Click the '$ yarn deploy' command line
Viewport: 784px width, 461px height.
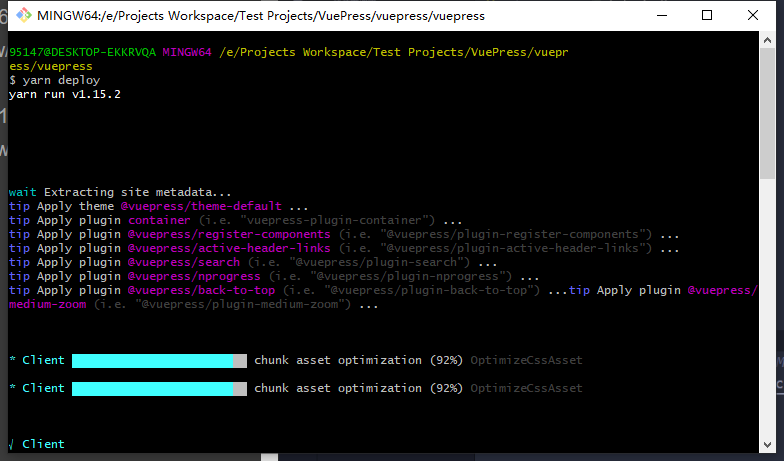54,80
